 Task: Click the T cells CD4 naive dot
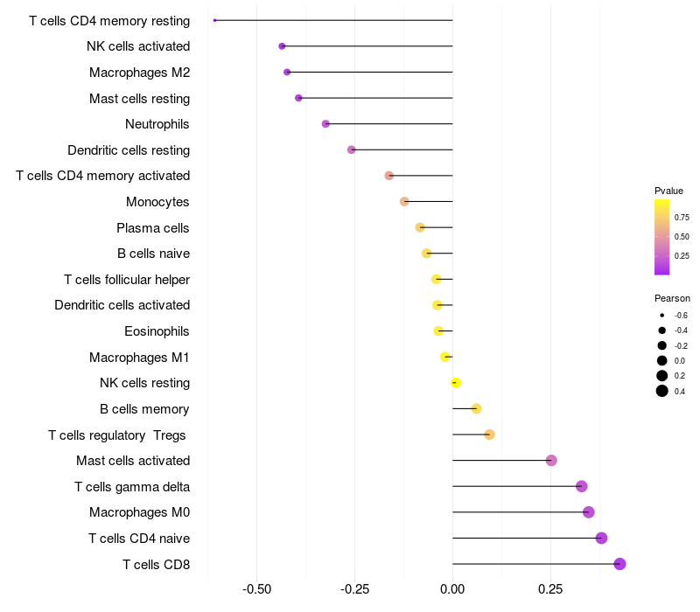(601, 538)
